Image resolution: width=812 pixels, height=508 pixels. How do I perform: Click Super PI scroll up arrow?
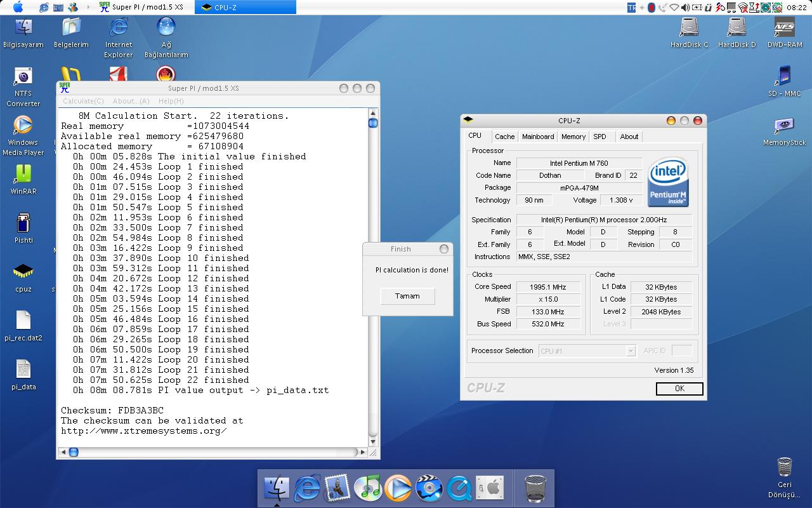(x=373, y=113)
